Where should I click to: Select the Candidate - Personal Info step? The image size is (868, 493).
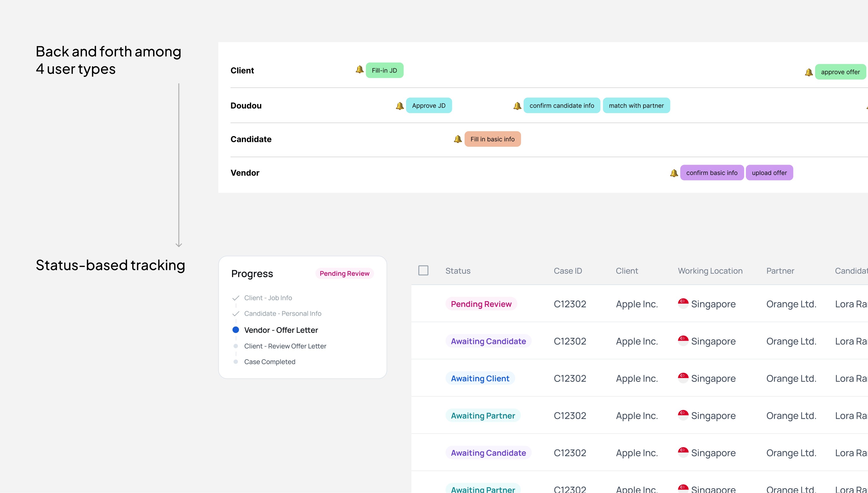[283, 314]
